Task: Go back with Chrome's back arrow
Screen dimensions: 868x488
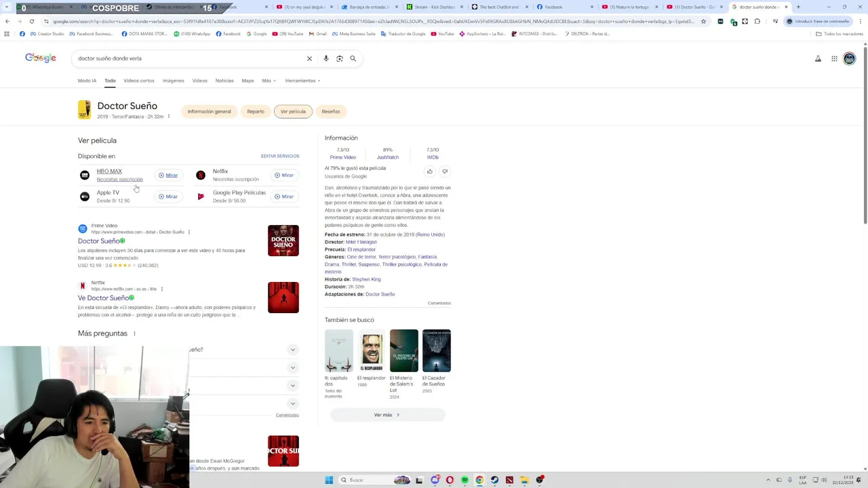Action: click(7, 21)
